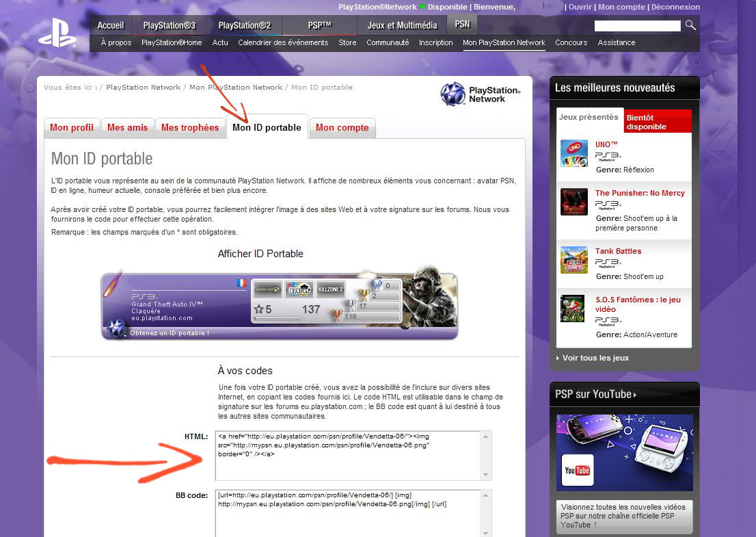
Task: Open Voir tous les jeux link
Action: 595,358
